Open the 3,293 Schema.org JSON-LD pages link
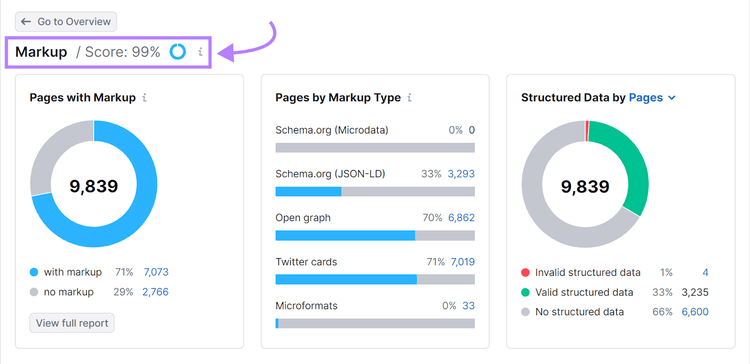 461,174
